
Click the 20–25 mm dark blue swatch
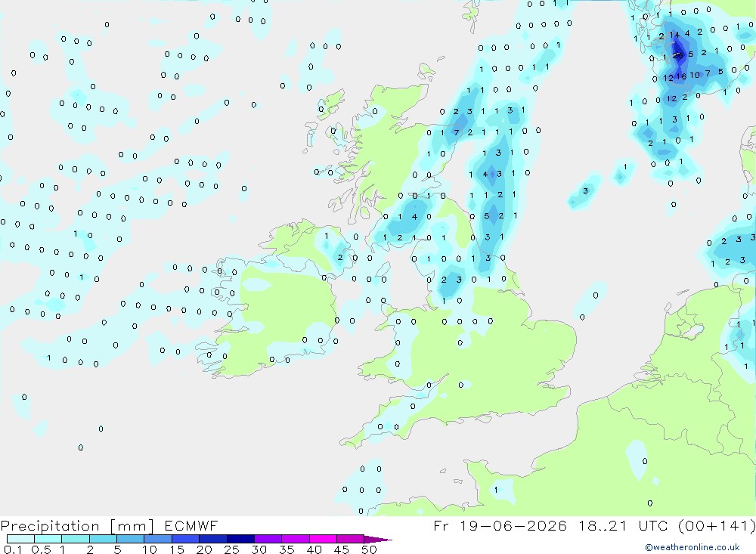click(x=213, y=539)
